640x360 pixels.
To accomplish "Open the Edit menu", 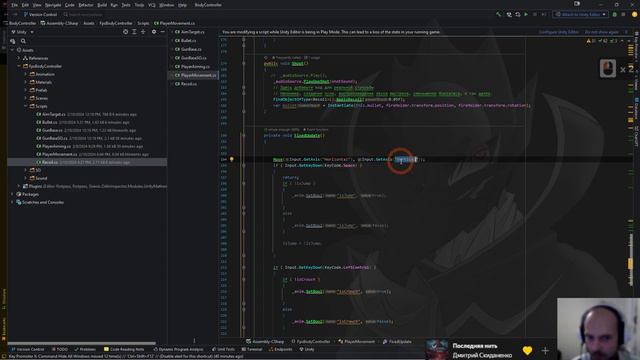I will (x=25, y=5).
